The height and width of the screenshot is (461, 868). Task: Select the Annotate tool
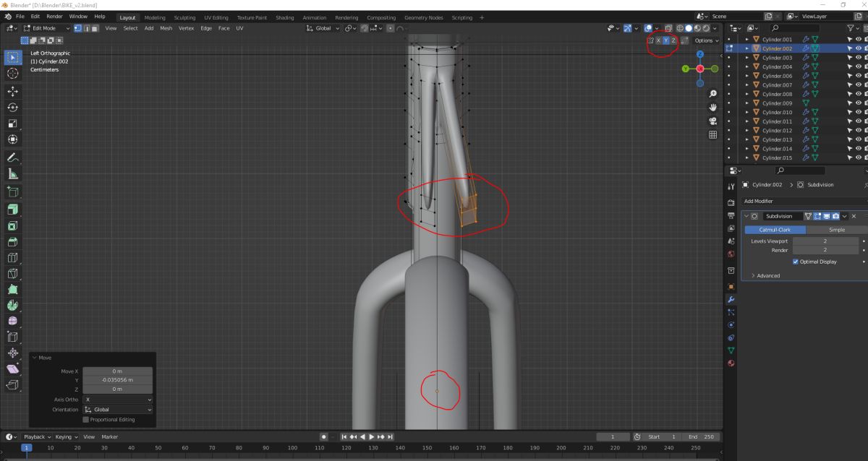point(13,158)
